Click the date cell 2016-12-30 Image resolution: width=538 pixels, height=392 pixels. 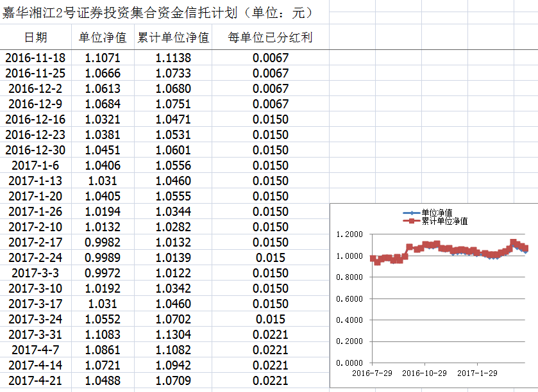point(35,150)
